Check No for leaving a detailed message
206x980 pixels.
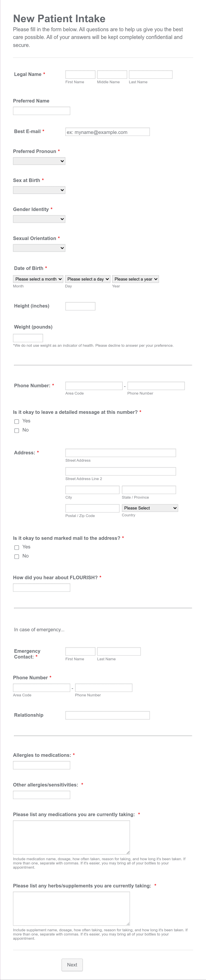pos(16,430)
